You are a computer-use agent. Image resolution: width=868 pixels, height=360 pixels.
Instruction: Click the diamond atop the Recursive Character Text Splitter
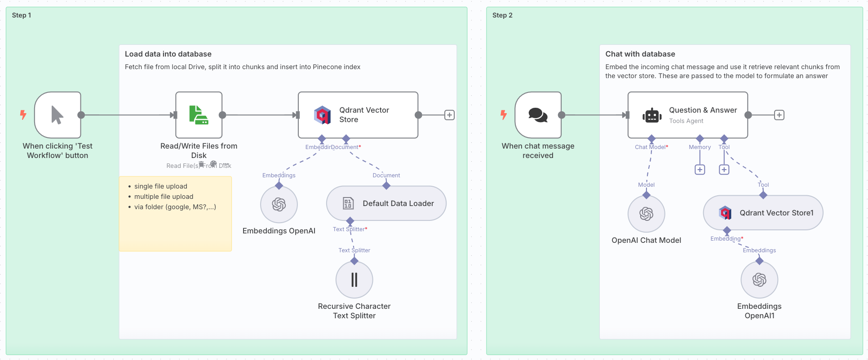click(x=354, y=261)
